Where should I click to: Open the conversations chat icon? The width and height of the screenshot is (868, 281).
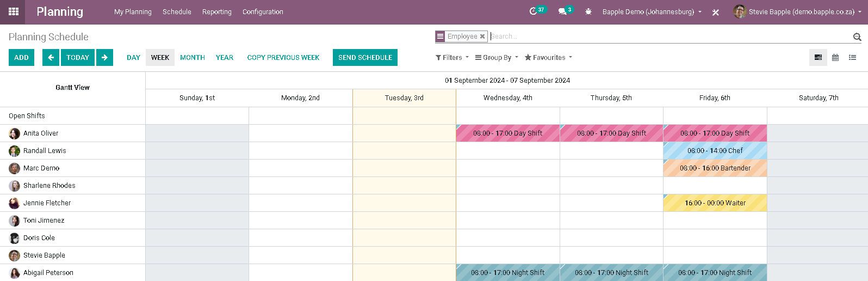[562, 11]
